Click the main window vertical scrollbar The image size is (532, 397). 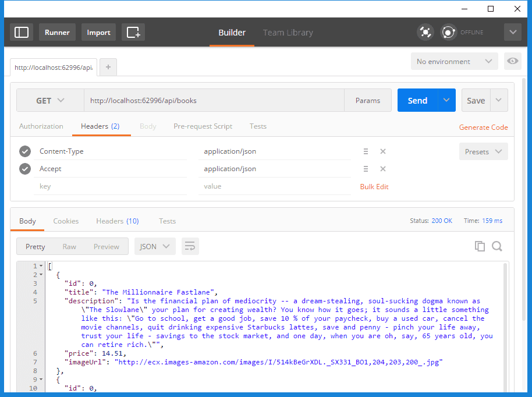point(523,200)
